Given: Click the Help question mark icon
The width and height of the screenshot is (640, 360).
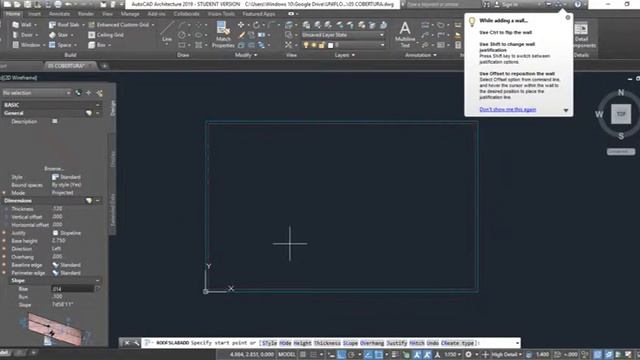Looking at the screenshot, I should point(578,4).
